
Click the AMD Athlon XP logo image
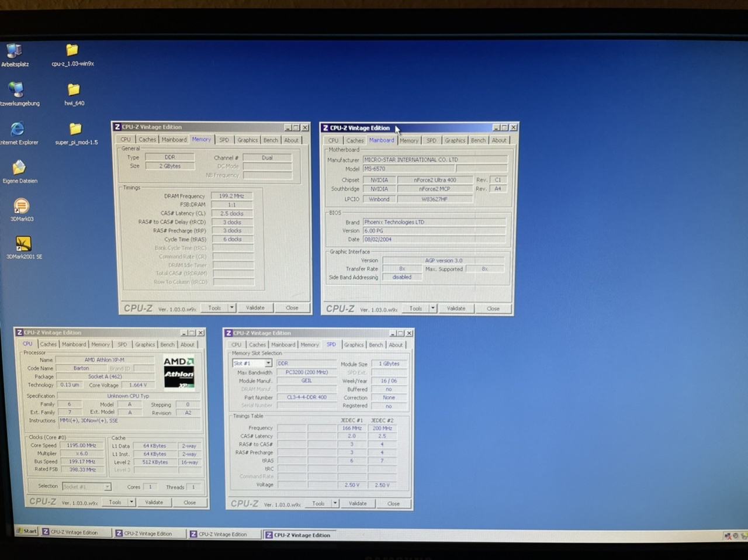click(x=178, y=372)
